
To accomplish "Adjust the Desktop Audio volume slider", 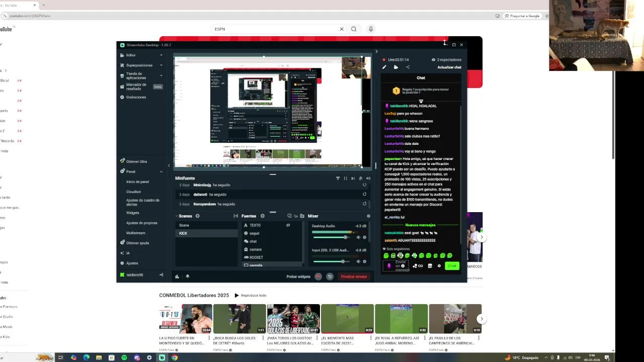I will (332, 237).
